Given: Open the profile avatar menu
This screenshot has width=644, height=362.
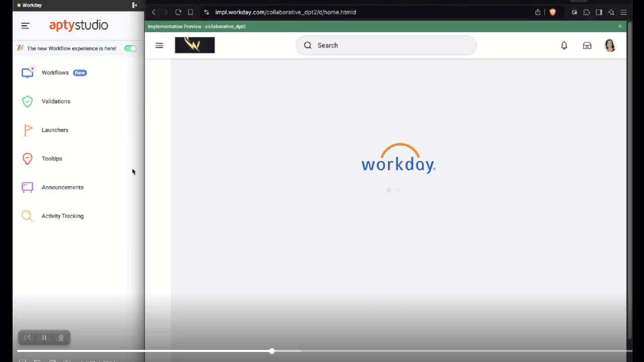Looking at the screenshot, I should (610, 45).
